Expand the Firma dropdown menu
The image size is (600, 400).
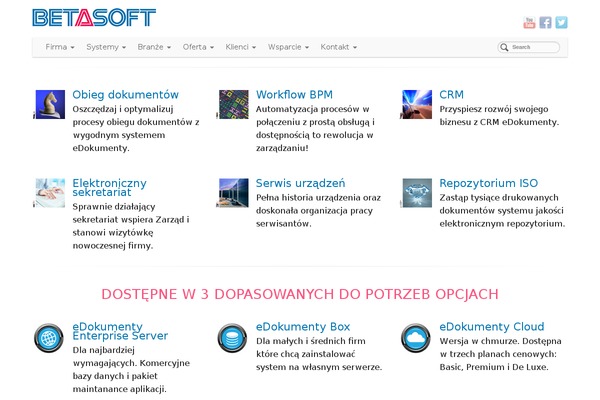[60, 47]
